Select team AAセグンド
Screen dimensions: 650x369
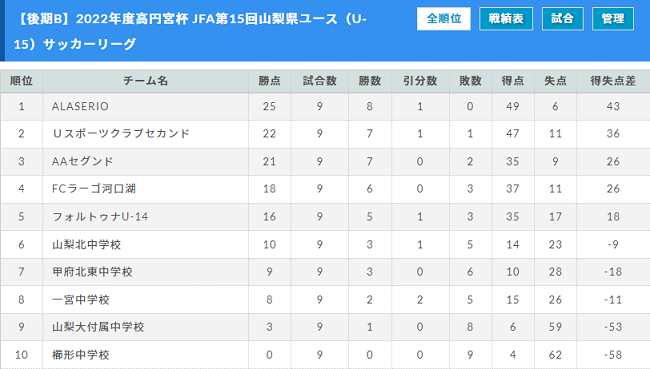pyautogui.click(x=82, y=161)
